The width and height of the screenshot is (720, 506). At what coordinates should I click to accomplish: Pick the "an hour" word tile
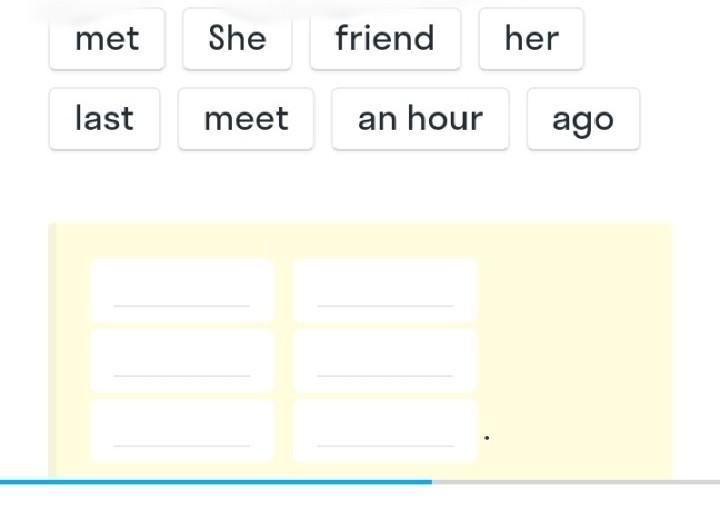click(x=420, y=119)
